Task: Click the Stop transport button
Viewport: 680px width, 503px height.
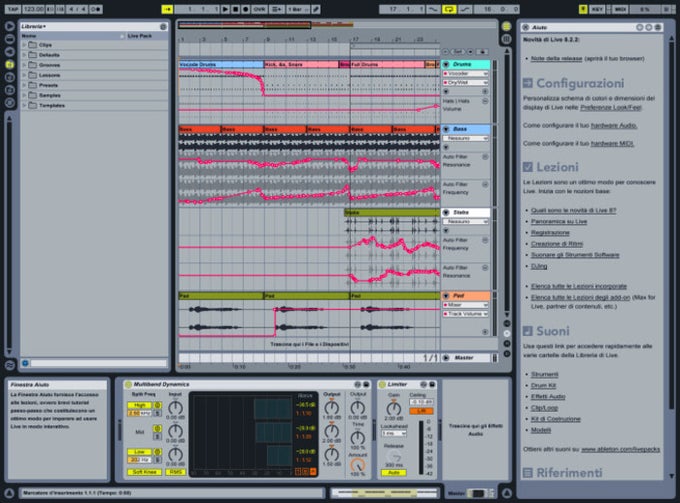Action: coord(235,9)
